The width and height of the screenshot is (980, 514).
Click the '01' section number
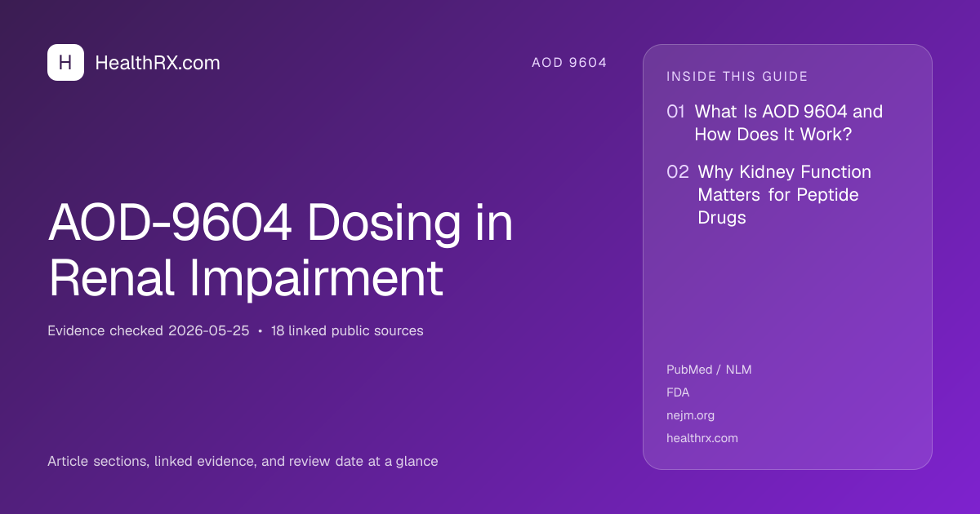click(675, 112)
